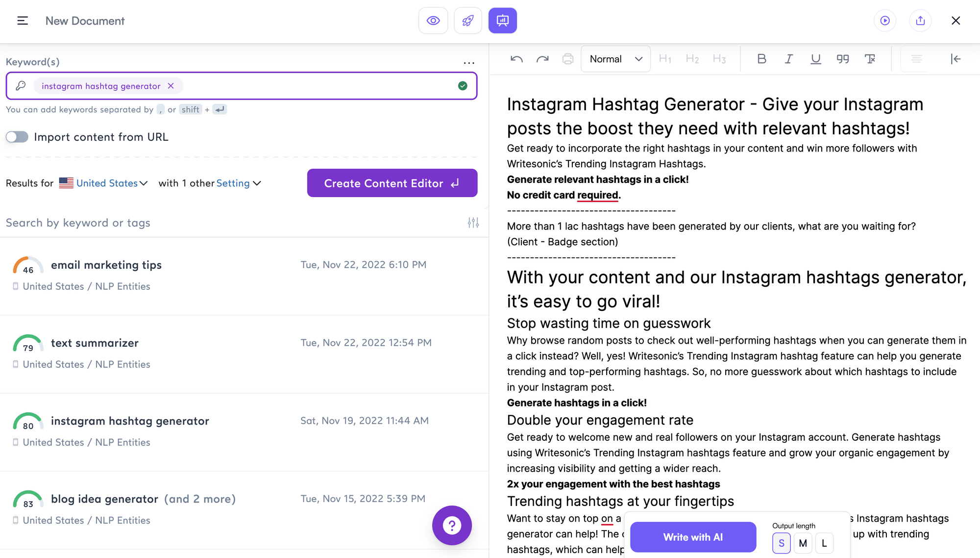Expand the Setting dropdown
980x558 pixels.
pos(239,183)
